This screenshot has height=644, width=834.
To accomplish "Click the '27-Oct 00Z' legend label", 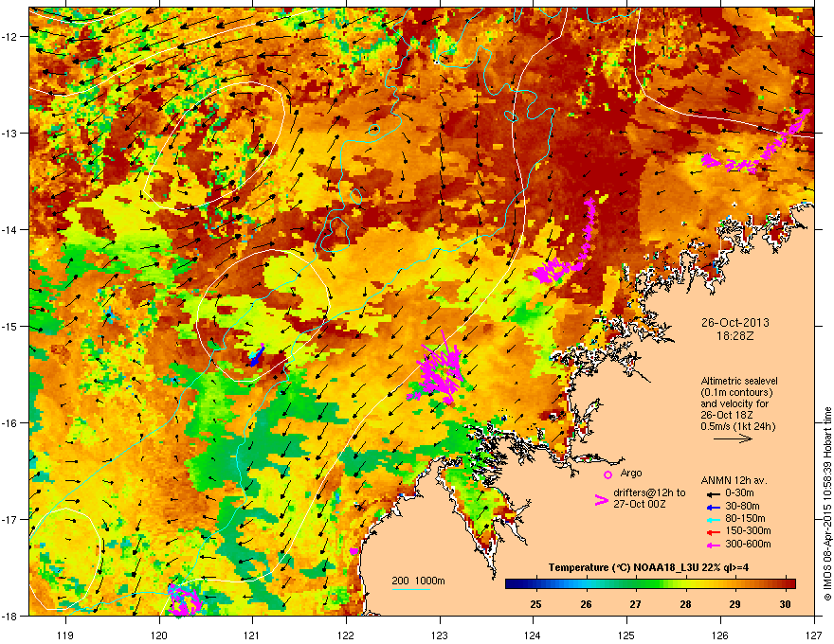I will pyautogui.click(x=640, y=504).
